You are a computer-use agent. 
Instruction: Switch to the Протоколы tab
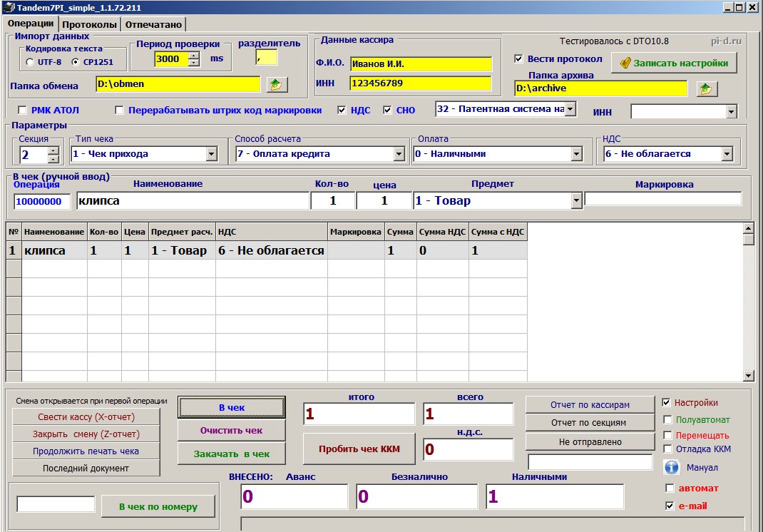pos(90,24)
